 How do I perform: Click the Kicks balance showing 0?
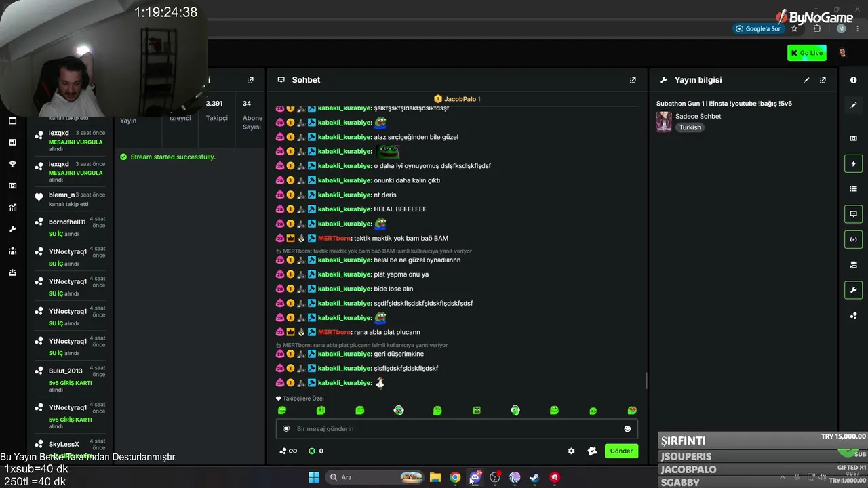[x=315, y=451]
